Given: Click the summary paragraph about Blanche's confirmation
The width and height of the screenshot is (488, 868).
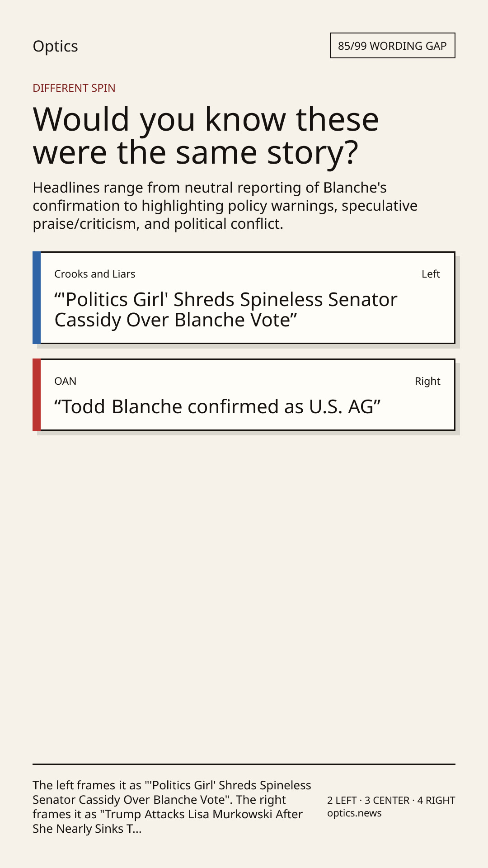Looking at the screenshot, I should (x=225, y=206).
